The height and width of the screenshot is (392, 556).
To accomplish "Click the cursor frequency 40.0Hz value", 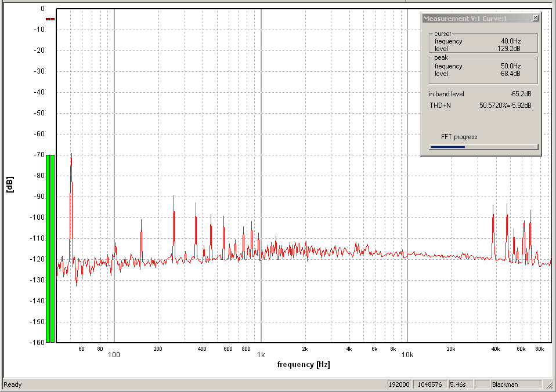I will [511, 41].
